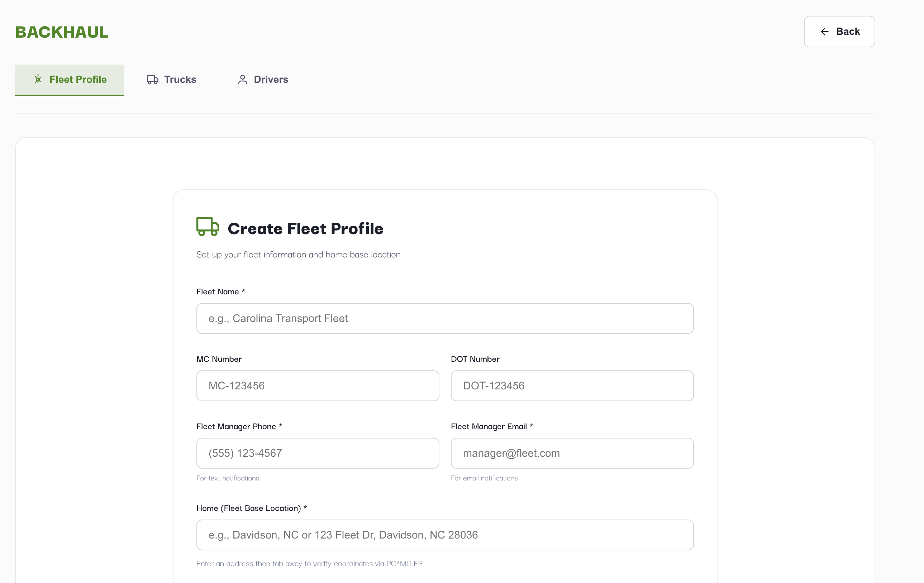Select the MC Number input field
This screenshot has height=583, width=924.
click(x=317, y=386)
